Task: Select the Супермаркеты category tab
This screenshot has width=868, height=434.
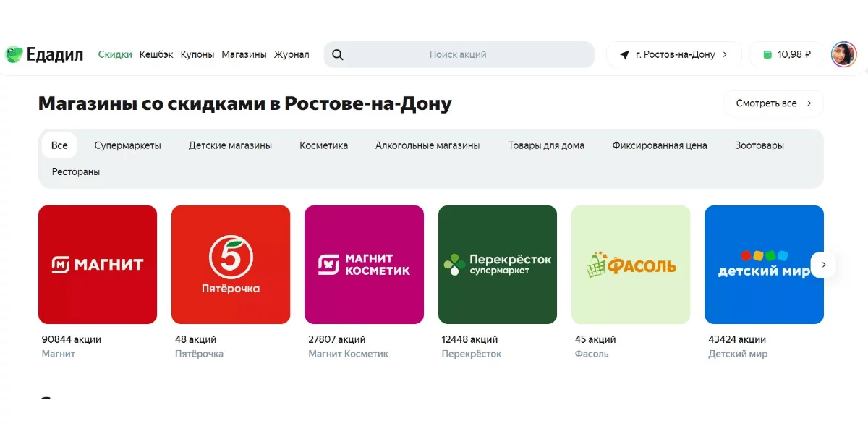Action: tap(128, 145)
